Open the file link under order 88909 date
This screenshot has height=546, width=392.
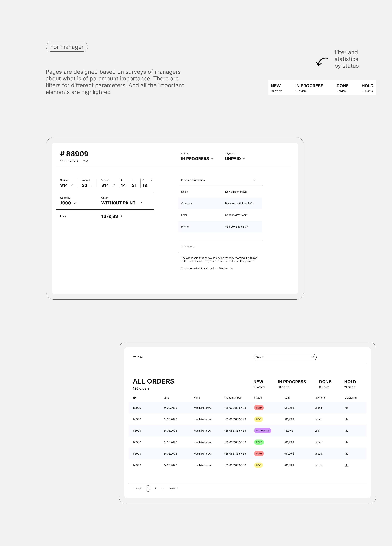(86, 161)
